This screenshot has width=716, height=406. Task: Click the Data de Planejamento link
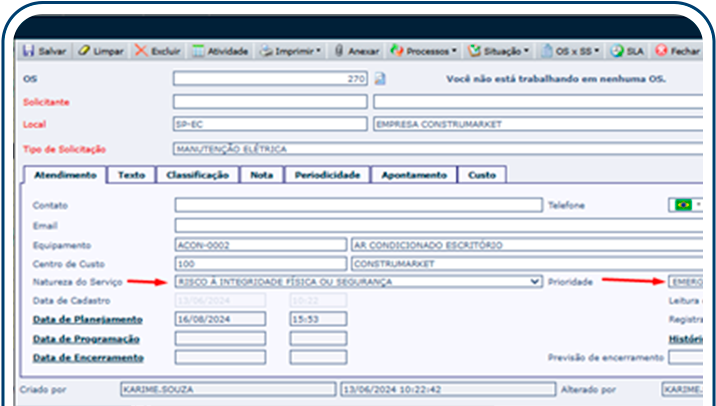86,320
